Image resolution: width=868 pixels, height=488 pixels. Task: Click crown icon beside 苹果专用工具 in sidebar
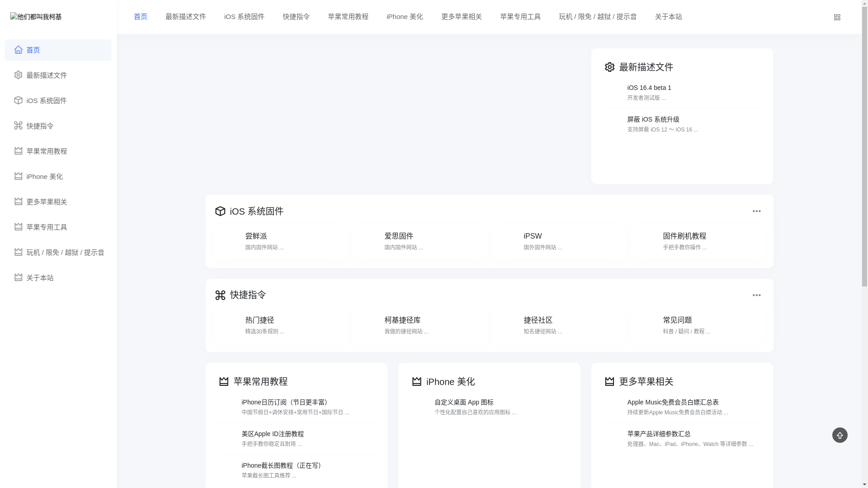tap(18, 227)
